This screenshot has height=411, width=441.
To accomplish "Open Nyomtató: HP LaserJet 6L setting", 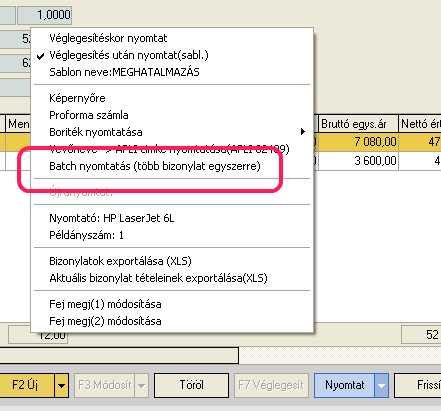I will (x=172, y=218).
